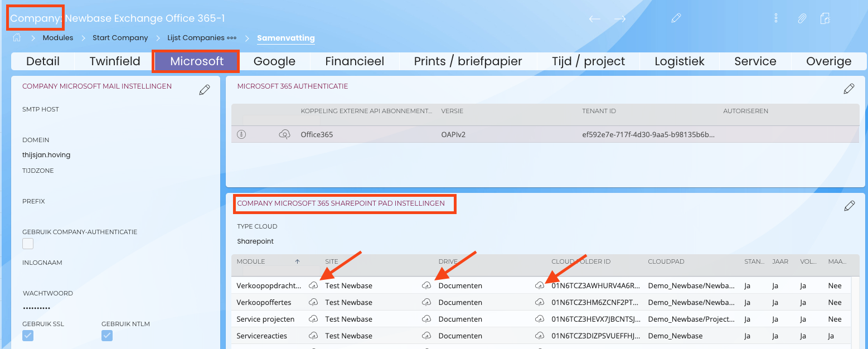
Task: Click Drive cloud icon for Verkoopopdracht row
Action: 426,285
